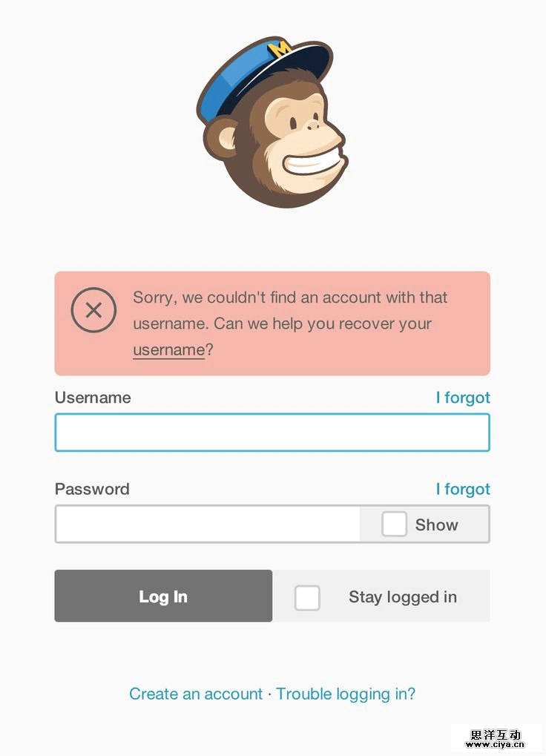Focus the Username input field

tap(272, 433)
